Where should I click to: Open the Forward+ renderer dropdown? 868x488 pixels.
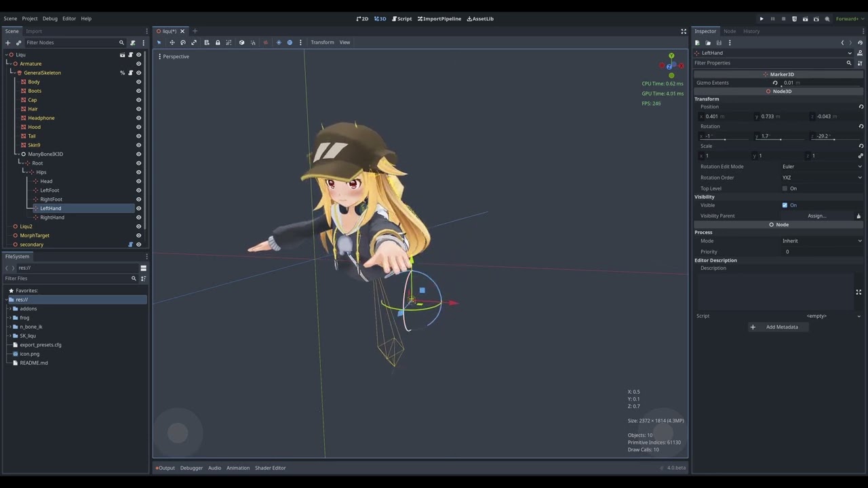[x=849, y=19]
